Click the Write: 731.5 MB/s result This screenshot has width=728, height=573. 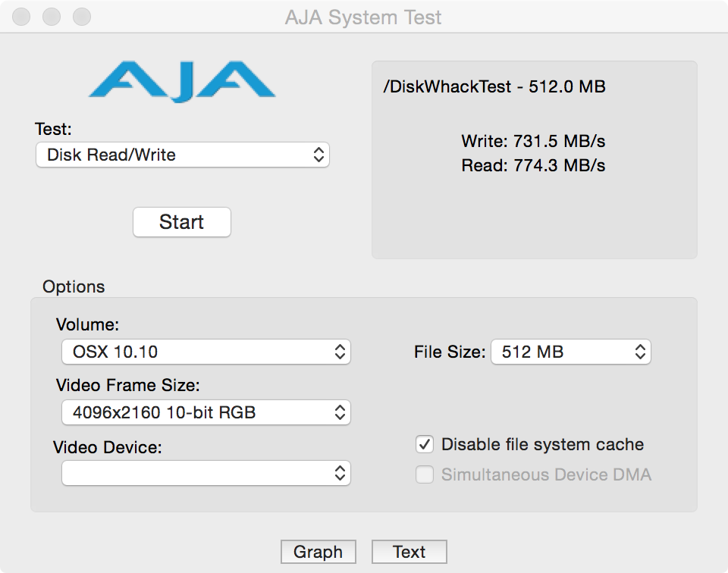click(533, 141)
